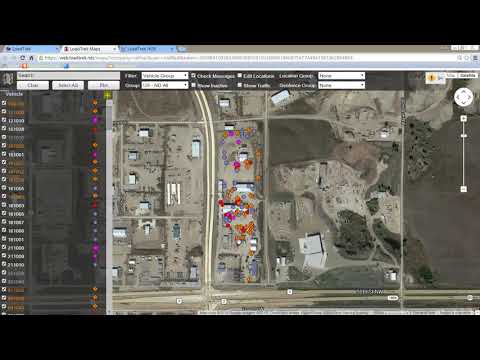This screenshot has height=360, width=480.
Task: Click the yellow plus icon above vehicle list
Action: (108, 96)
